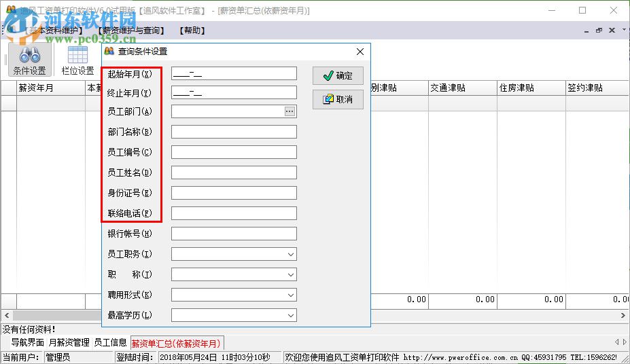Viewport: 630px width, 364px height.
Task: Expand the 最高学历 dropdown
Action: [290, 315]
